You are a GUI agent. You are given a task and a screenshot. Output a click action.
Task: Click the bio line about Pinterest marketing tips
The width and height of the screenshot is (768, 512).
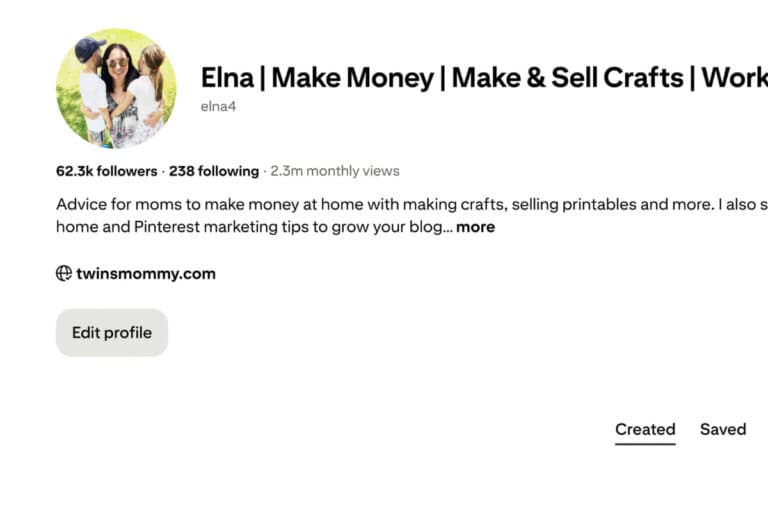pyautogui.click(x=250, y=227)
